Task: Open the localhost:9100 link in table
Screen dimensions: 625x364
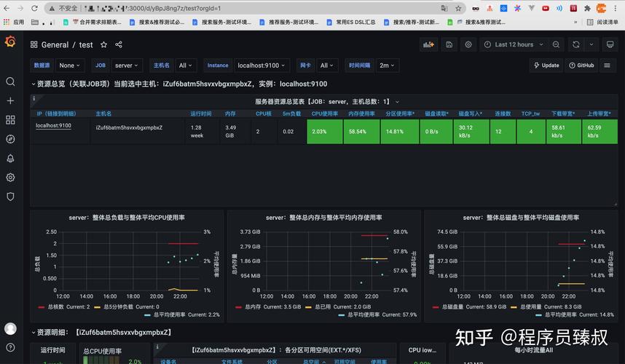Action: [53, 125]
